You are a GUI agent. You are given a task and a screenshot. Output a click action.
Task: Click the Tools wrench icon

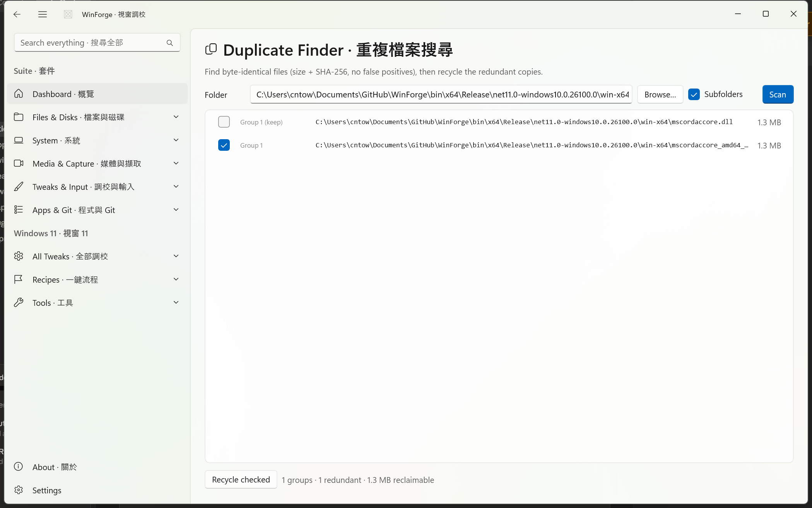click(x=19, y=303)
